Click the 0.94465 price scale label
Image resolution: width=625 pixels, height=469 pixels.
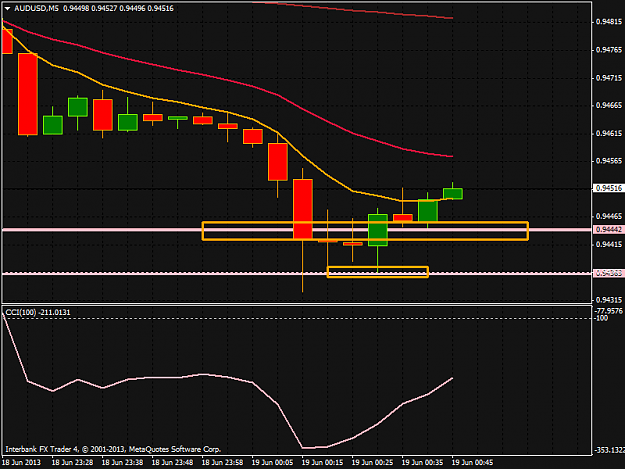[609, 216]
